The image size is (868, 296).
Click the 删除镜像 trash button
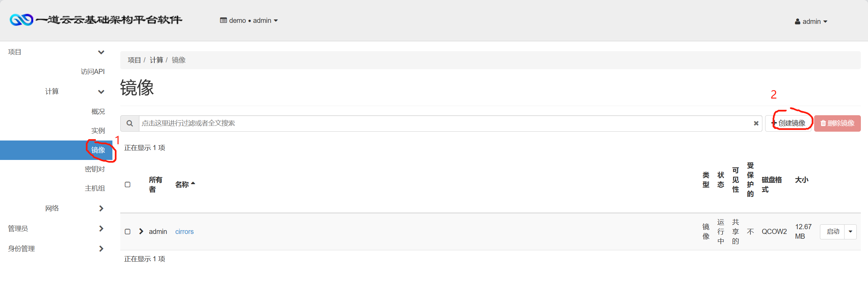tap(837, 123)
